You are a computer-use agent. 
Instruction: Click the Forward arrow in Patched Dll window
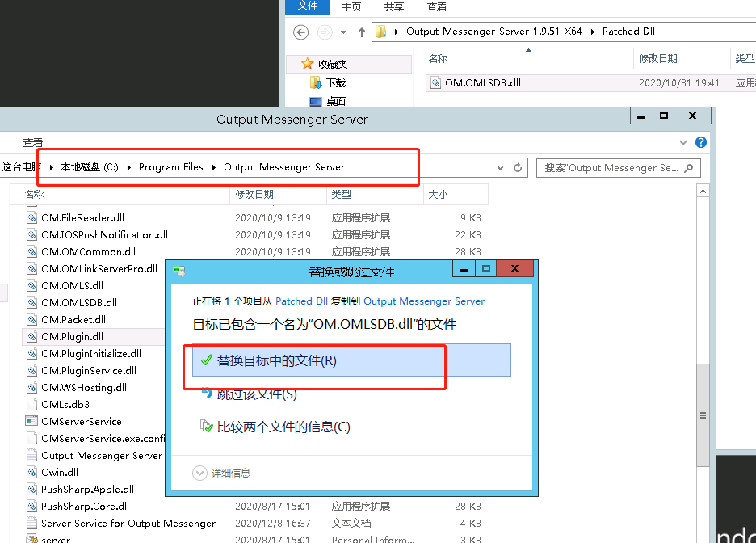coord(325,32)
